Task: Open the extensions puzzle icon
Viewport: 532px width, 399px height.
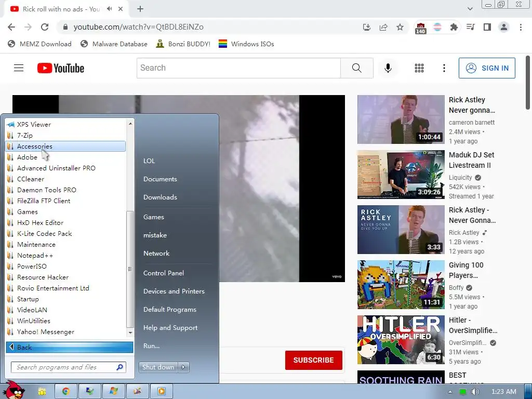Action: (x=454, y=27)
